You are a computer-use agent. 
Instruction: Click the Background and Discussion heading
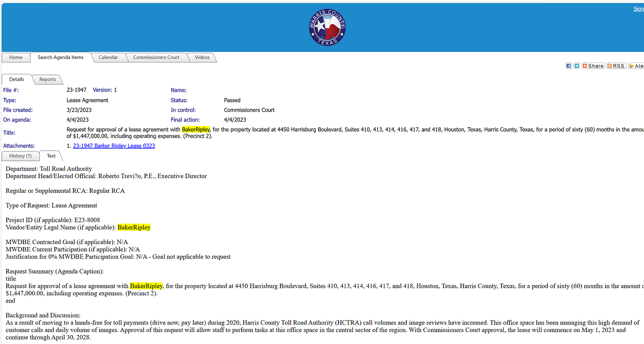point(43,316)
